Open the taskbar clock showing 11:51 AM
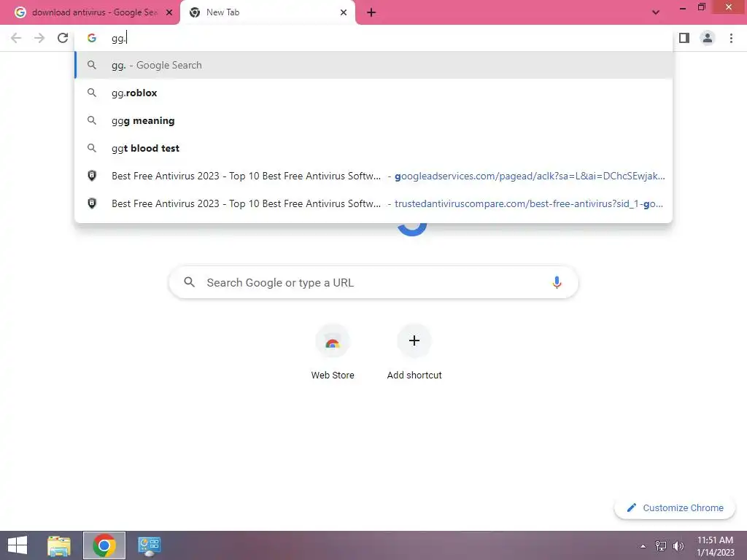This screenshot has height=560, width=747. pyautogui.click(x=715, y=545)
